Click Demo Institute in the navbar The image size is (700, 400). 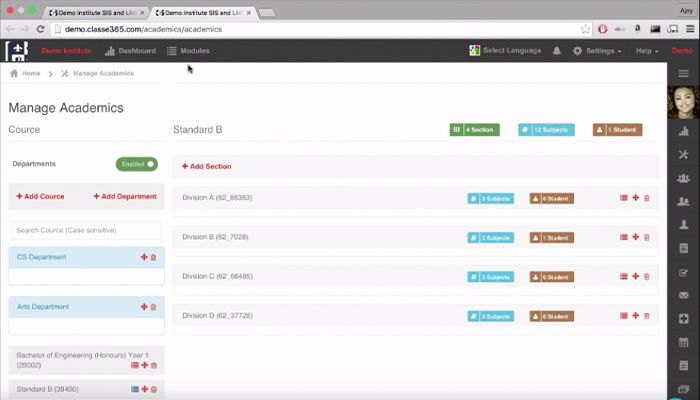(x=66, y=51)
